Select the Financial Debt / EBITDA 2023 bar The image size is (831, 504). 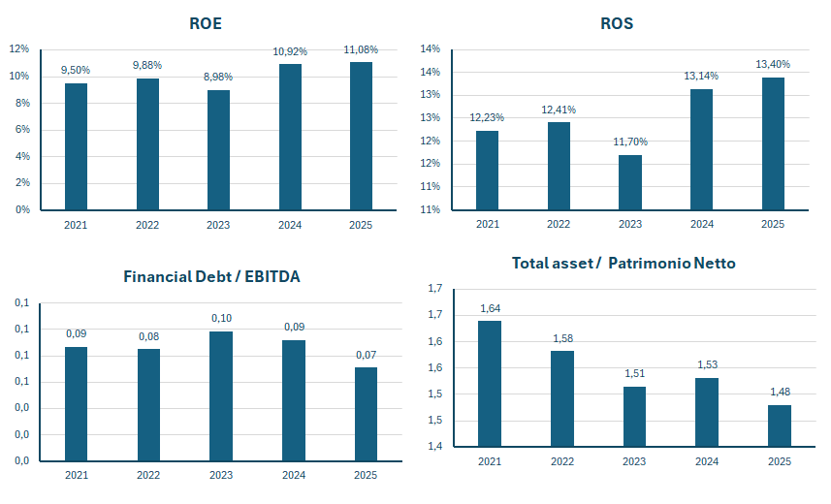click(221, 396)
